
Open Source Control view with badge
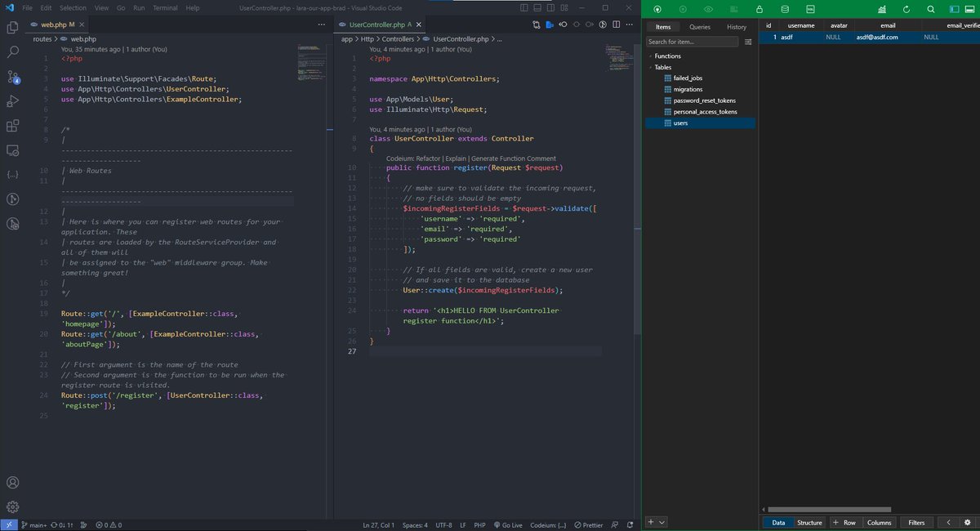pos(12,77)
